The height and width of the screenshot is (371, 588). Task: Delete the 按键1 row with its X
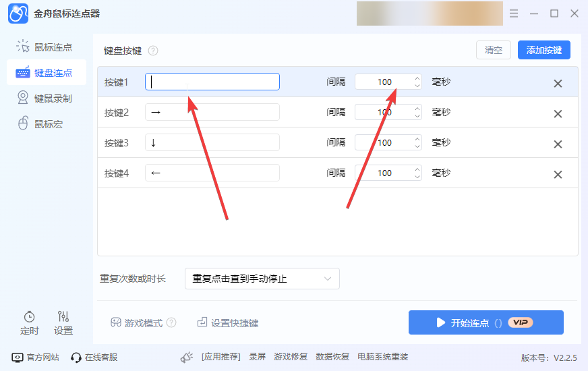point(558,83)
